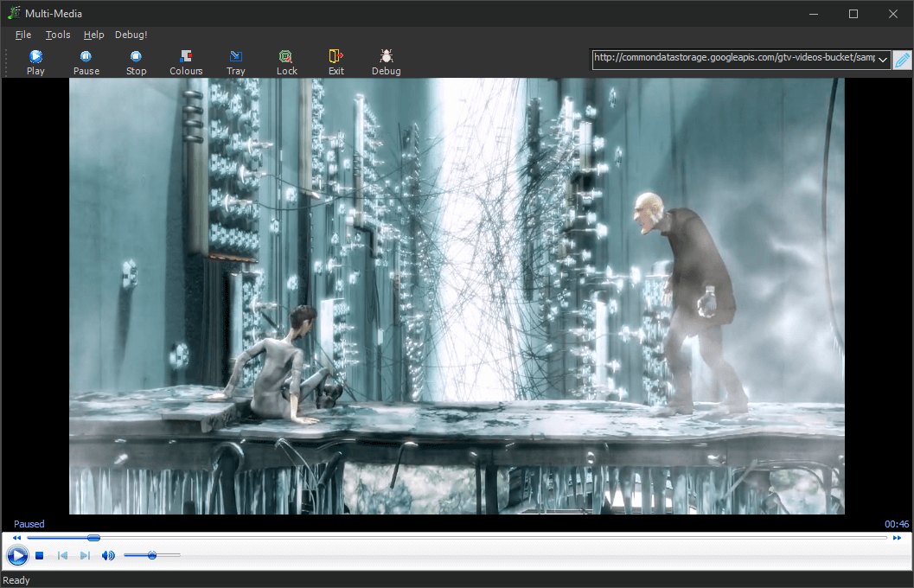Click the Multi-Media app icon in title bar
914x588 pixels.
(x=14, y=13)
